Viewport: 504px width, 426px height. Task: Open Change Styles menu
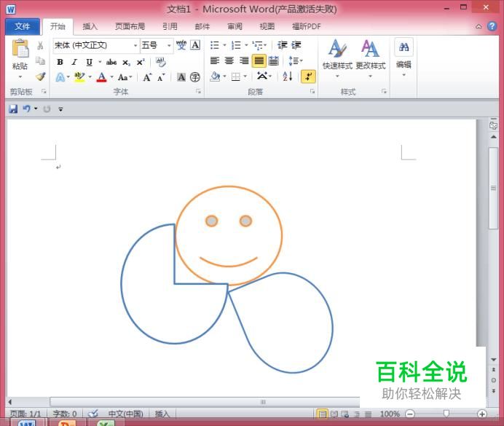point(370,58)
